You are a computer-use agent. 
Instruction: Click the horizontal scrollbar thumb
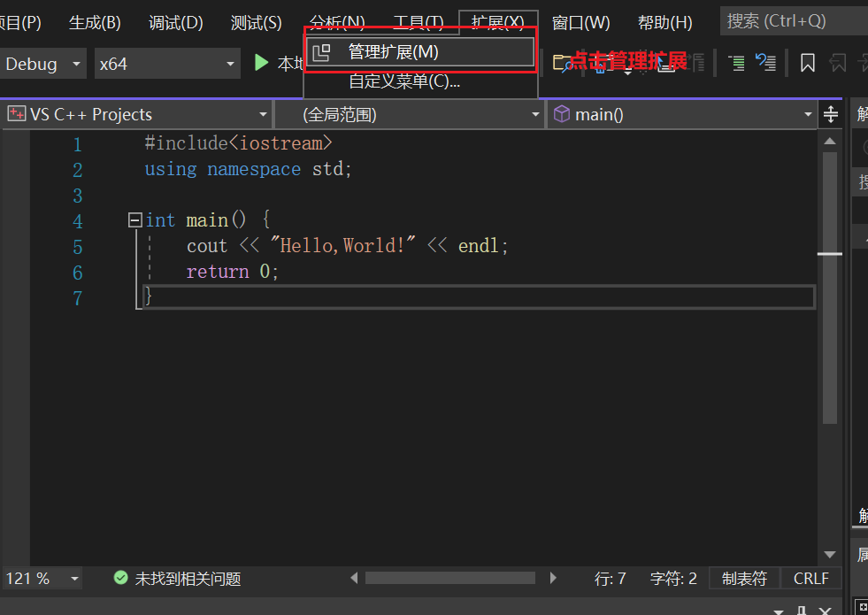click(450, 579)
